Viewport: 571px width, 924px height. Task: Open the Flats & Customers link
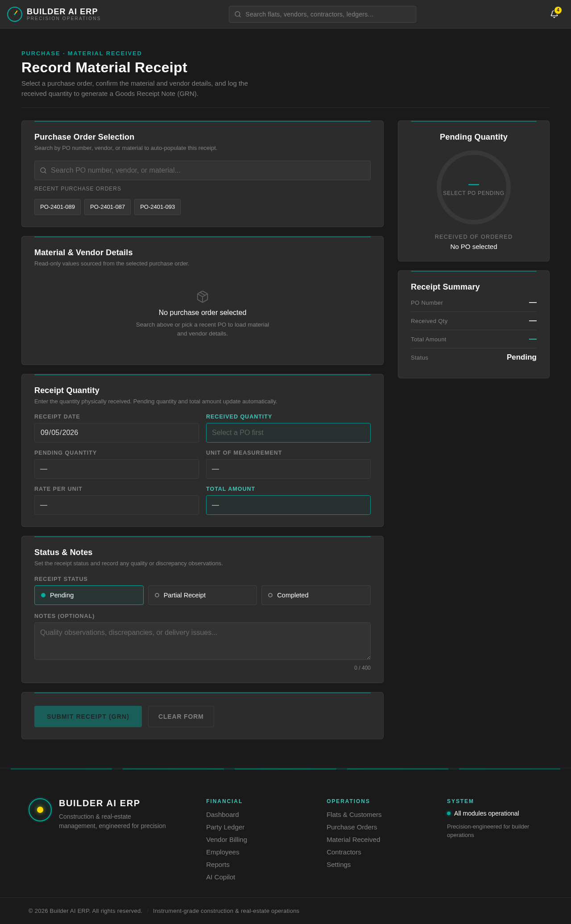tap(354, 815)
